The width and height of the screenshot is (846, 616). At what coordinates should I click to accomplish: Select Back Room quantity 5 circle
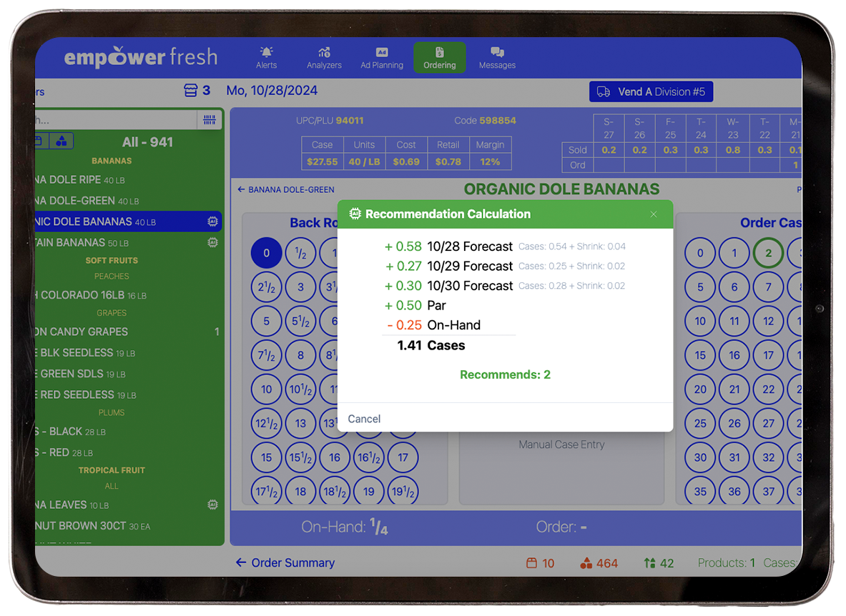coord(267,321)
